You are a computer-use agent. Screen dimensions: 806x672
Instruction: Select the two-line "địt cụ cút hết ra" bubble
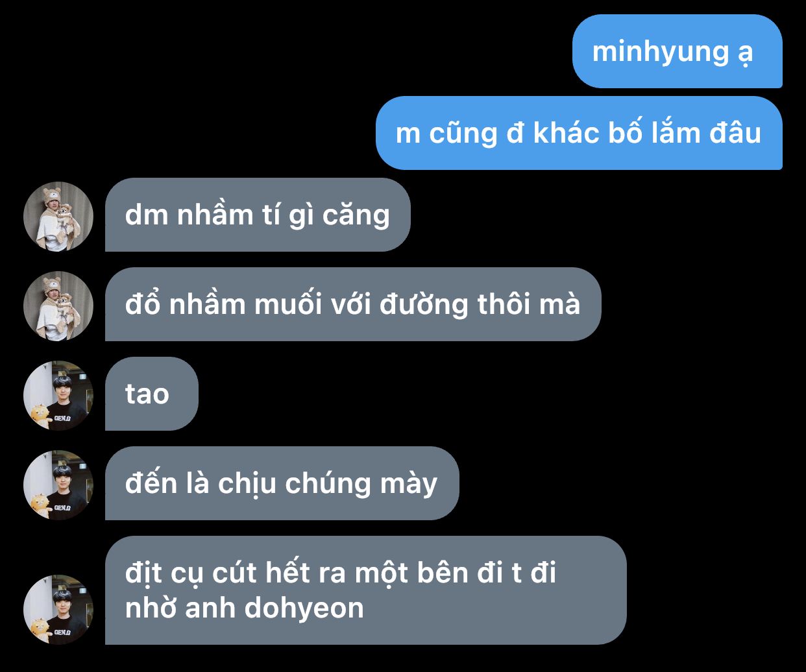[365, 590]
